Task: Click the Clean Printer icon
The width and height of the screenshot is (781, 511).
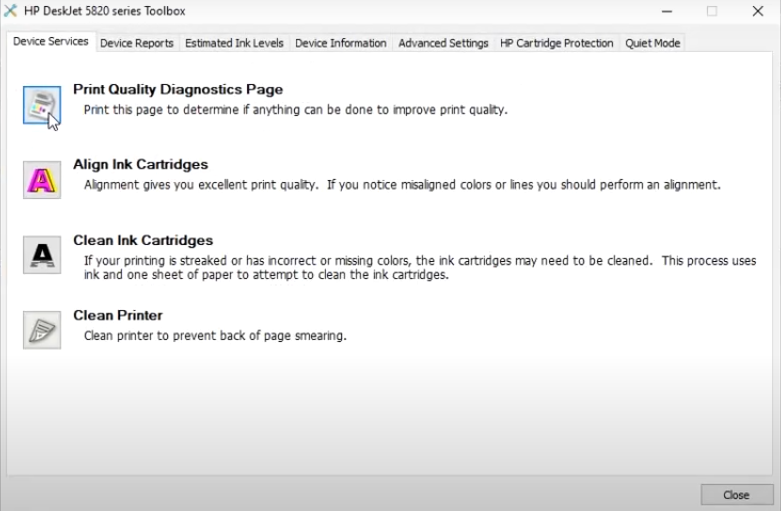Action: pos(42,330)
